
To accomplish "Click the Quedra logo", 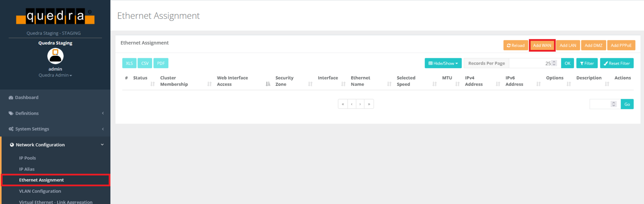I will [55, 16].
